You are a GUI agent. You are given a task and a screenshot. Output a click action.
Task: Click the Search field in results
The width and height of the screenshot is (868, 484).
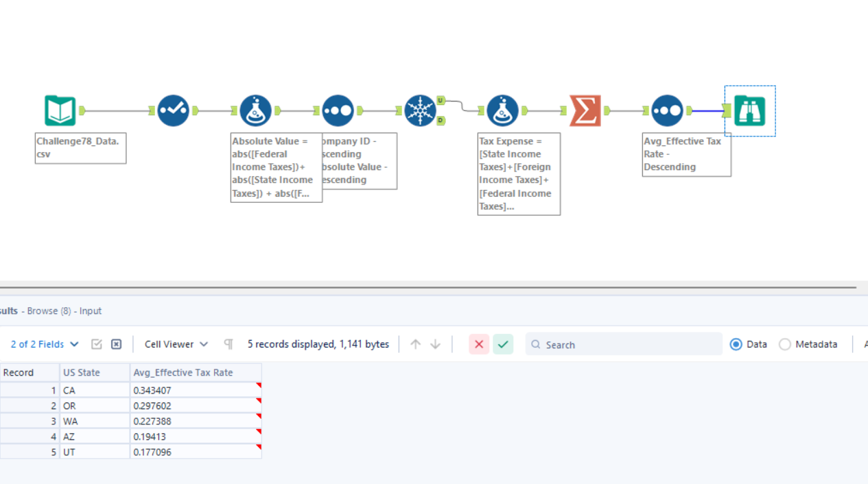click(x=624, y=344)
